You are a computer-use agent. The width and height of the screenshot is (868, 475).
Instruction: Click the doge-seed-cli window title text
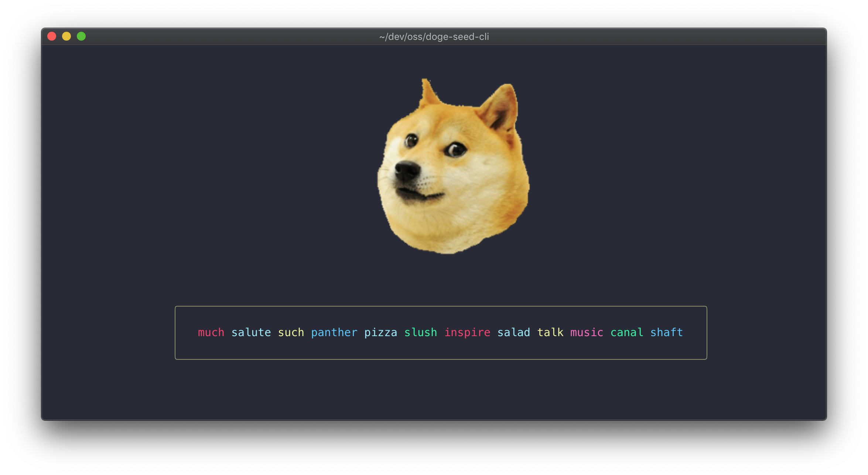click(x=434, y=37)
